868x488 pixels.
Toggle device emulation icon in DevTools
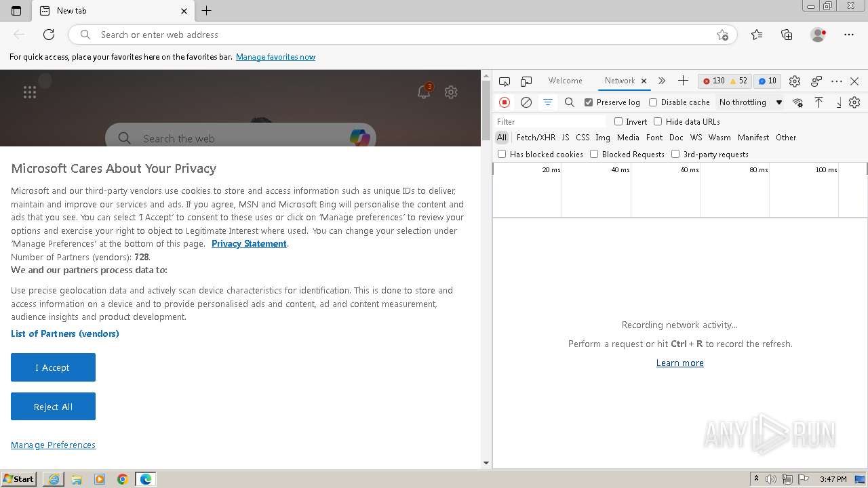[526, 81]
